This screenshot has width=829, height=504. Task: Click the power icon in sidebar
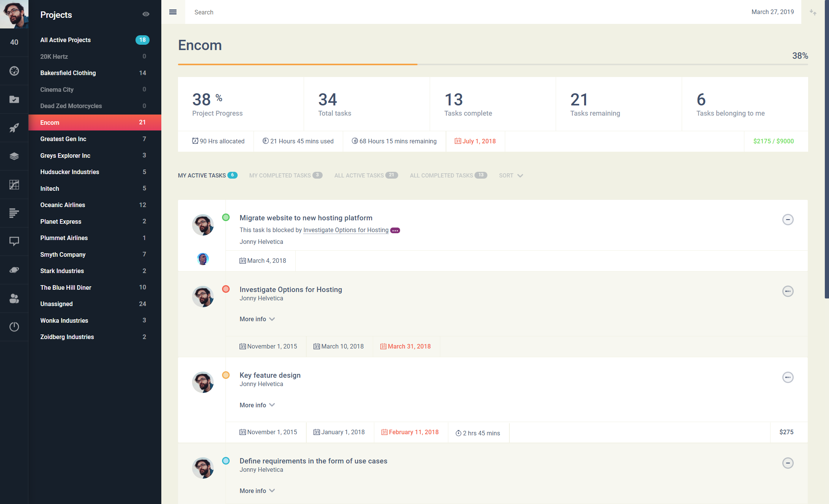pos(14,327)
